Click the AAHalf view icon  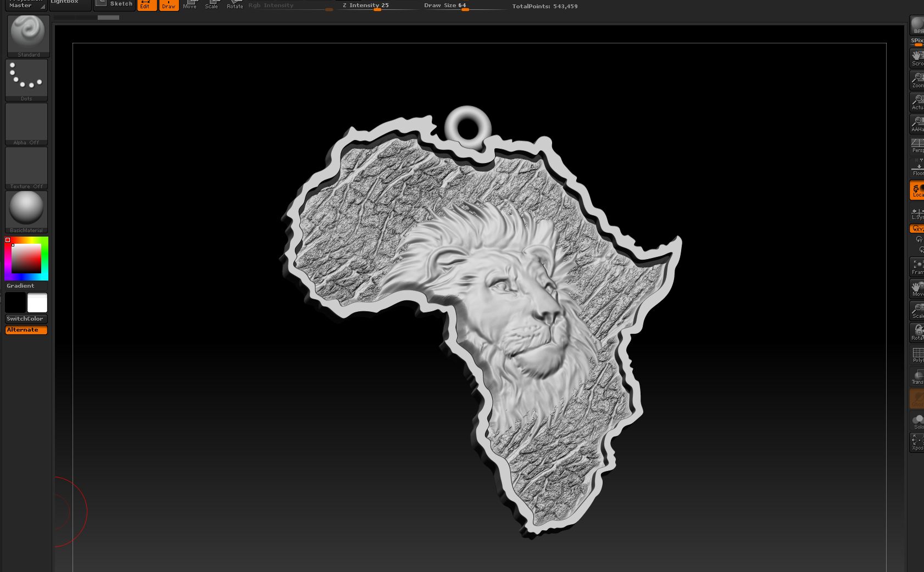[x=917, y=124]
